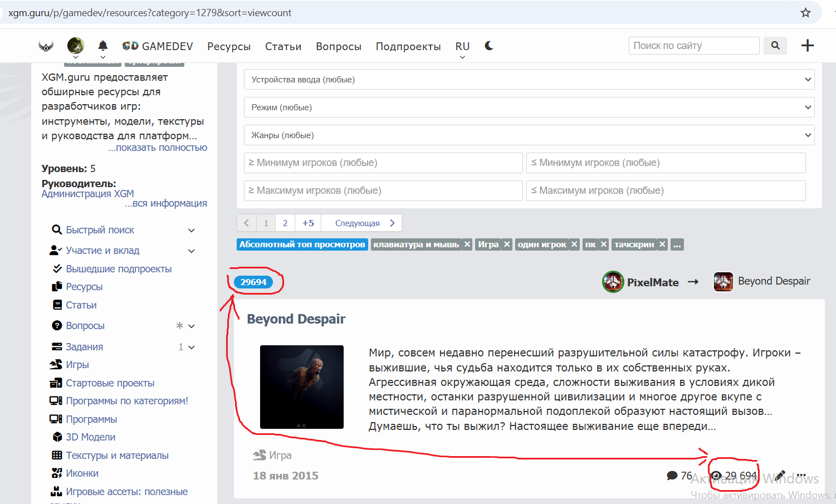Image resolution: width=836 pixels, height=504 pixels.
Task: Click the ≤ Минимум игроков field
Action: tap(666, 163)
